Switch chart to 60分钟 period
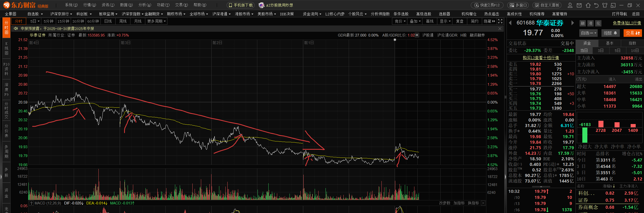The height and width of the screenshot is (213, 644). tap(93, 21)
